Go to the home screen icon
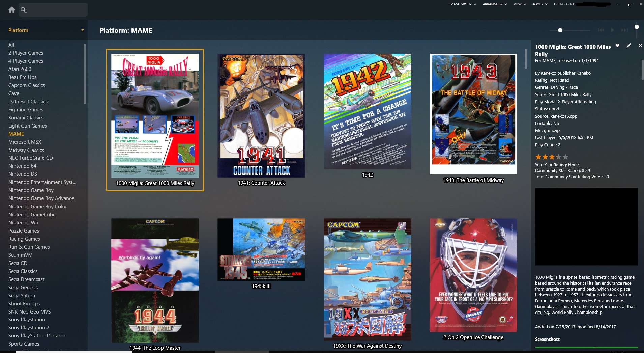Viewport: 644px width, 353px height. pyautogui.click(x=12, y=10)
